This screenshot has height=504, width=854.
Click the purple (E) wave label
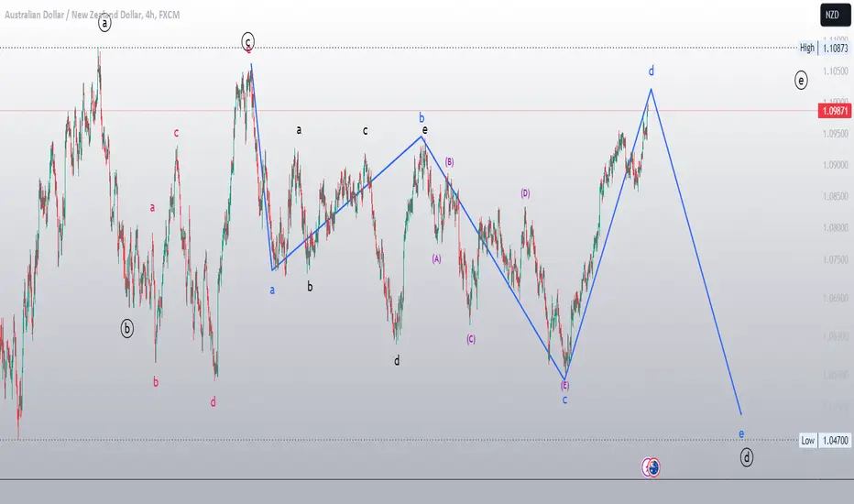564,385
